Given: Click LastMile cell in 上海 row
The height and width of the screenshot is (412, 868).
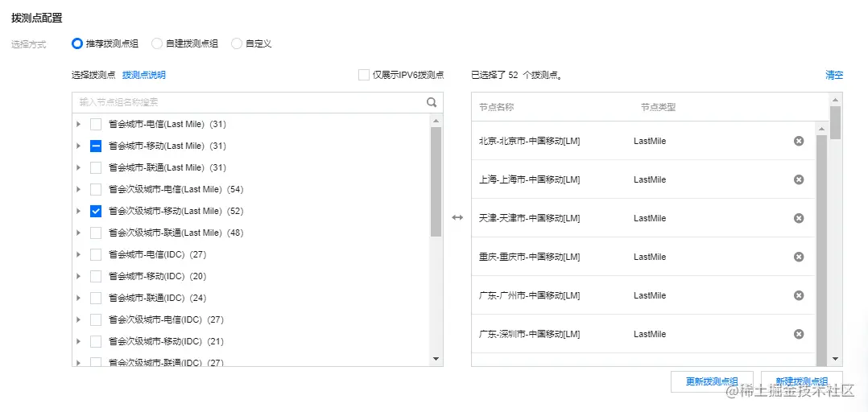Looking at the screenshot, I should click(x=650, y=179).
